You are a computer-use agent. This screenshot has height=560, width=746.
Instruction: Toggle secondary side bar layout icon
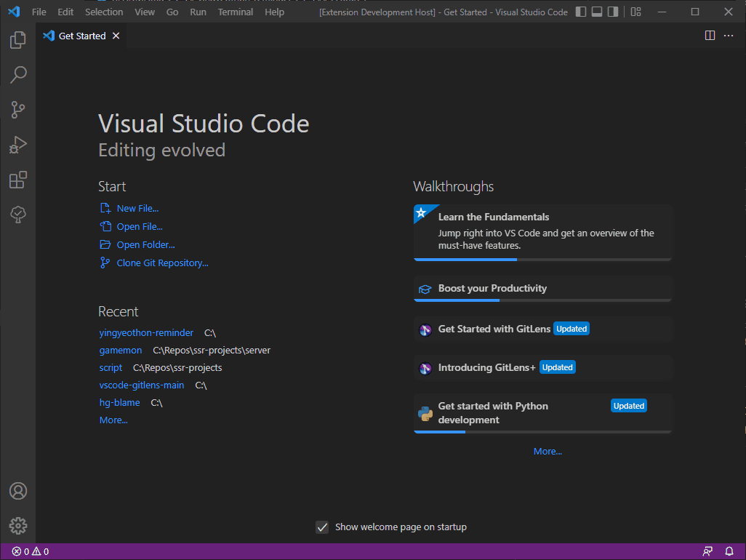pos(613,12)
